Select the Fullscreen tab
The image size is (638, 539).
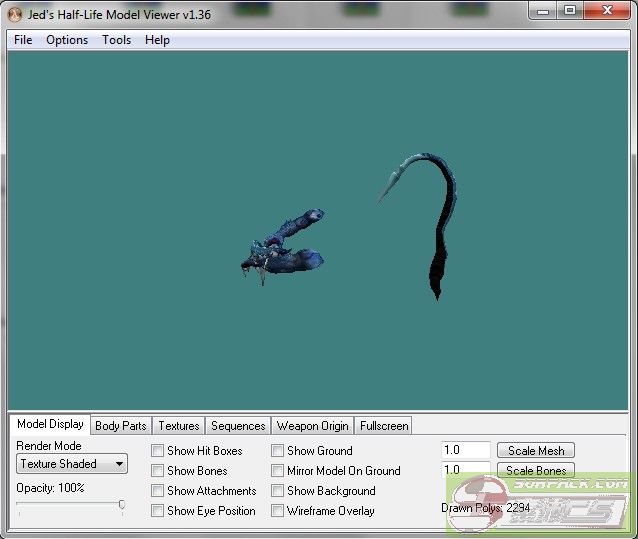[x=384, y=426]
